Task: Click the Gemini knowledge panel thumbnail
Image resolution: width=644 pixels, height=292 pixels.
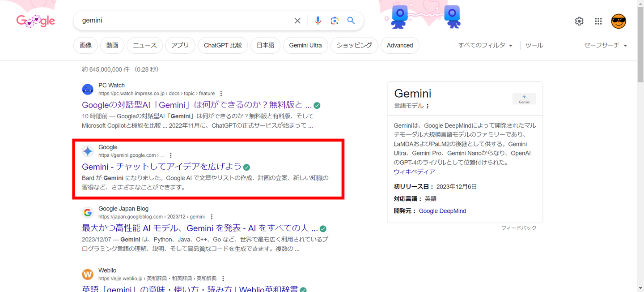Action: tap(524, 99)
